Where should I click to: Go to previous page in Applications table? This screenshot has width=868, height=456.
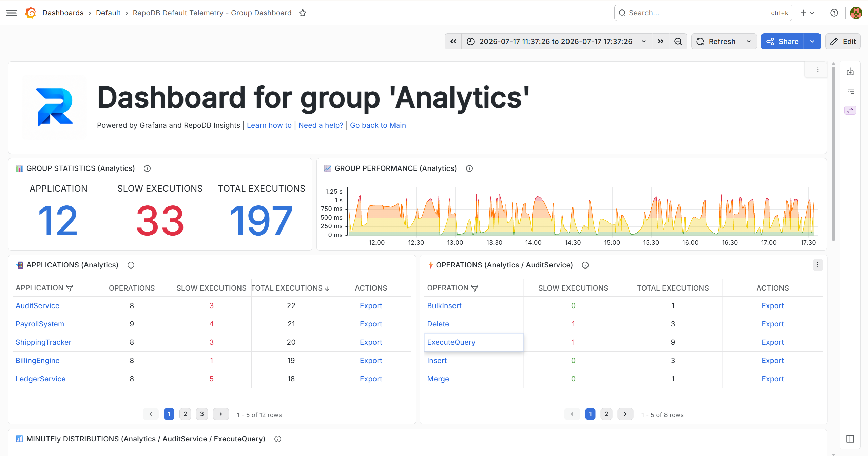151,414
